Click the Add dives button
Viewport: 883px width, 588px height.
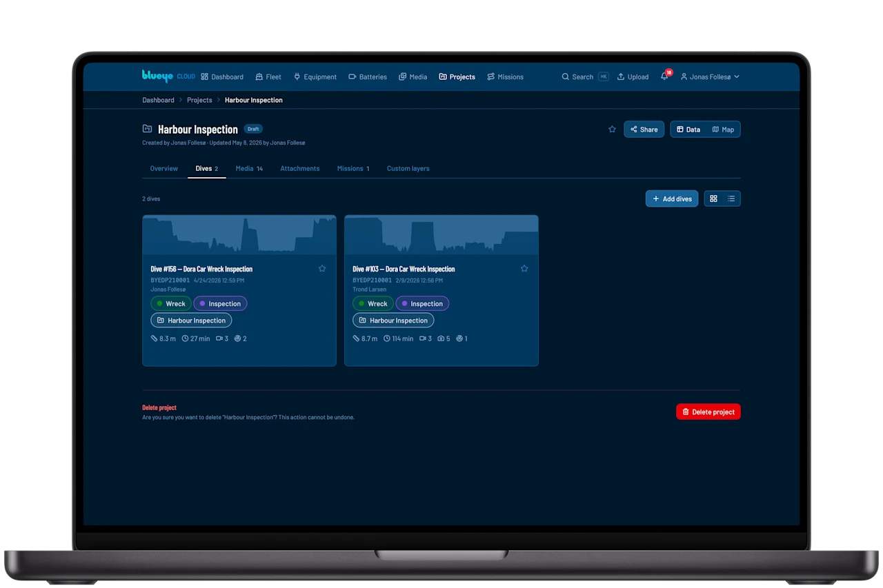672,199
